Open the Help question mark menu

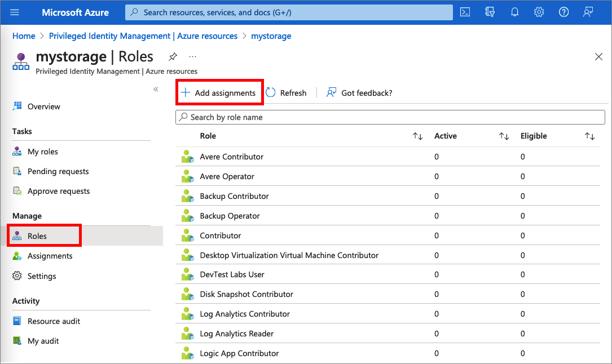pos(563,12)
